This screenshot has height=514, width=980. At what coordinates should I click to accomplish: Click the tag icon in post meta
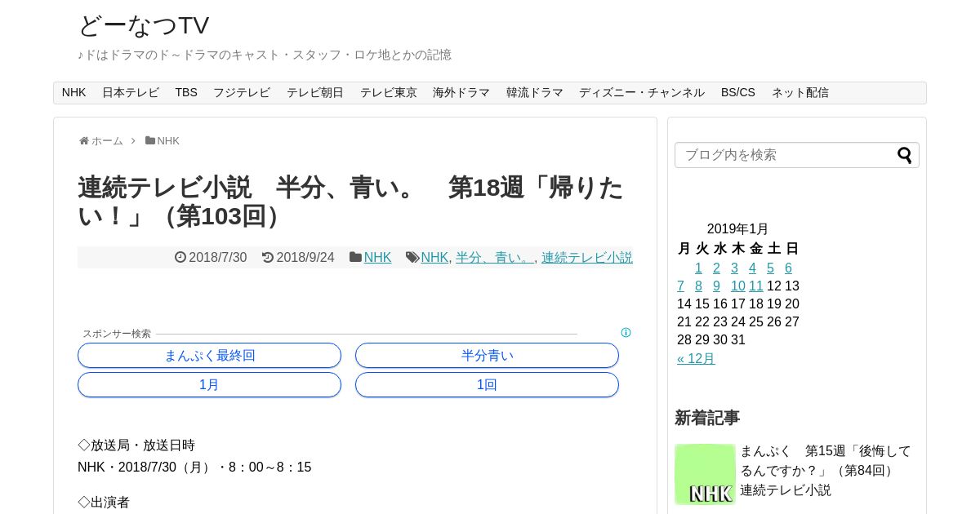pos(412,257)
